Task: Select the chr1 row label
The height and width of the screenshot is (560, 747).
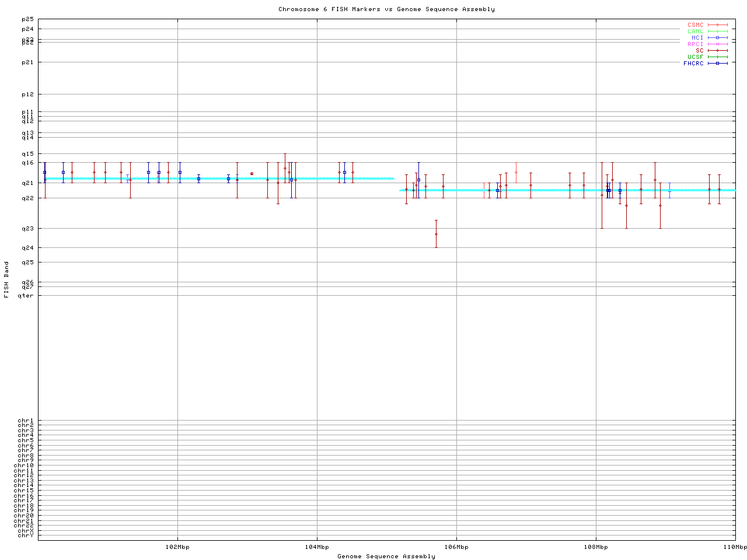Action: [x=26, y=421]
